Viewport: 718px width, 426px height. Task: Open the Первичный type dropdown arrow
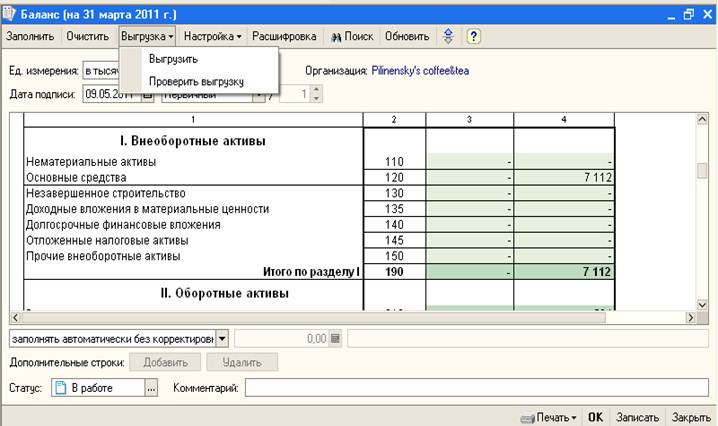point(259,95)
